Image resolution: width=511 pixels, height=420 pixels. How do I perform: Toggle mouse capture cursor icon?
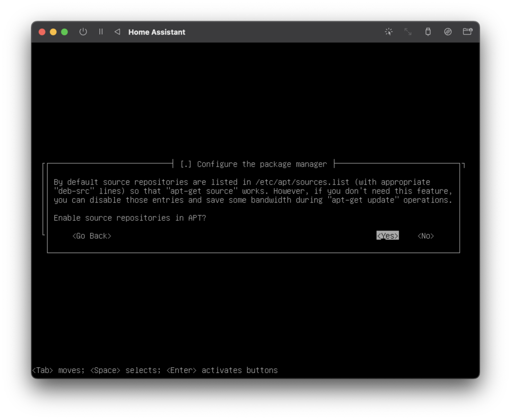388,32
